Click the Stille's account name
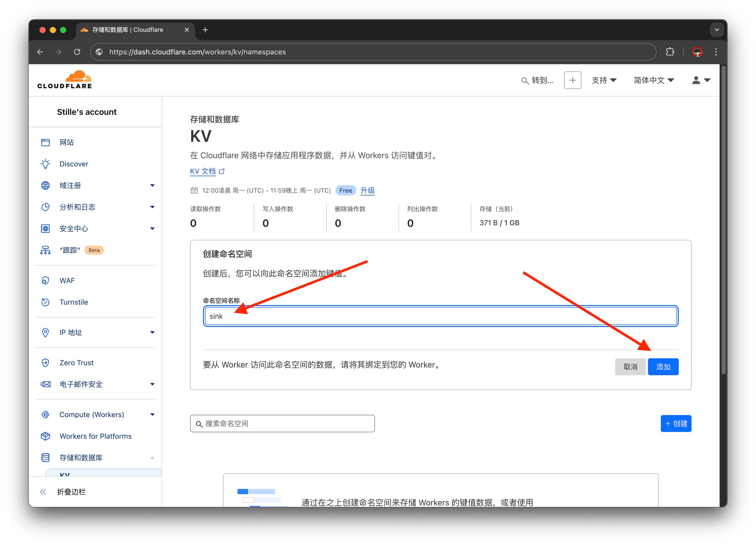Screen dimensions: 756x545 pos(87,112)
